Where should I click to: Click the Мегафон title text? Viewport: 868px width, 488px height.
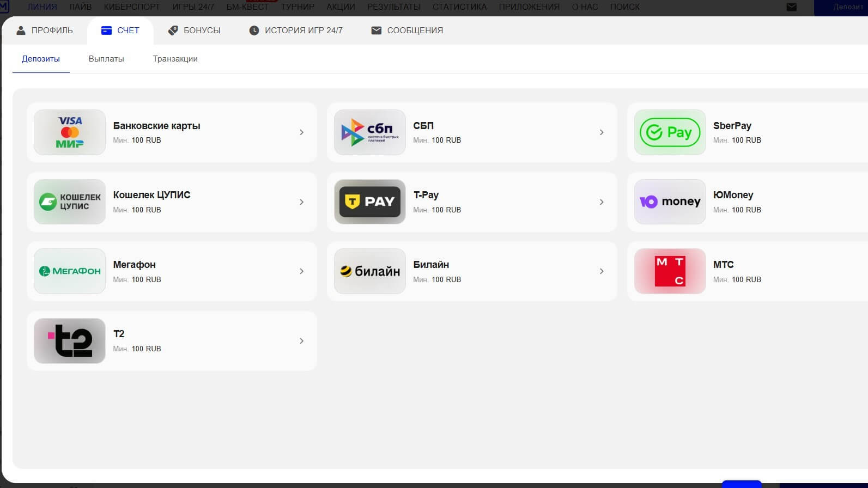tap(135, 265)
